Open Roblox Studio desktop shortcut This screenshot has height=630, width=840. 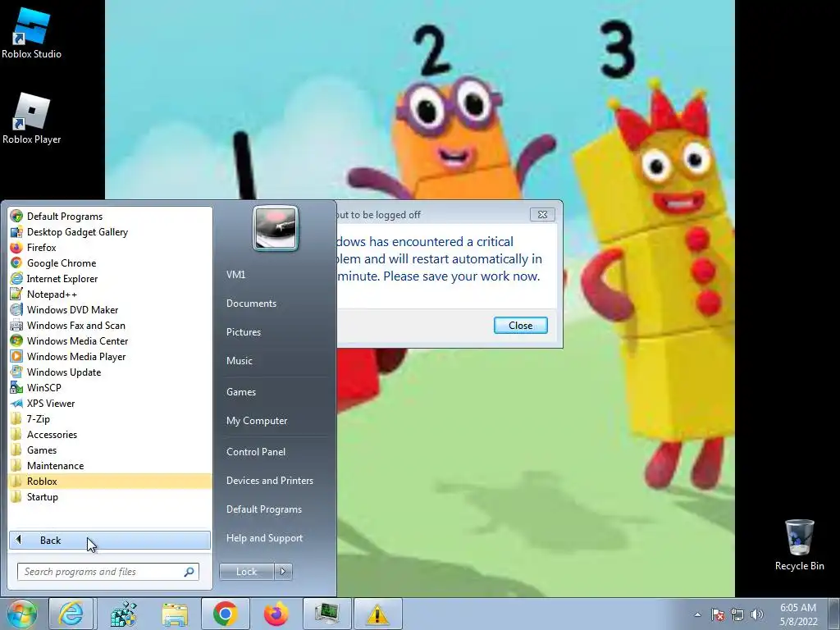[31, 33]
